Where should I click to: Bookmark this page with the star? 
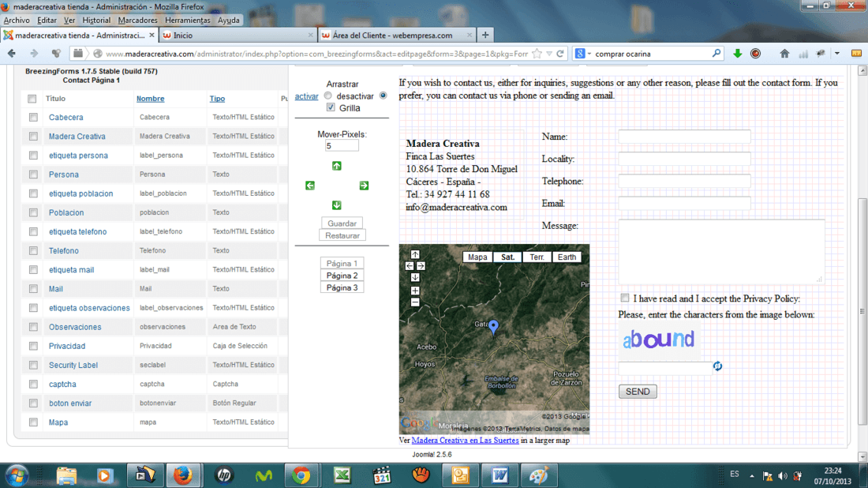pos(537,54)
